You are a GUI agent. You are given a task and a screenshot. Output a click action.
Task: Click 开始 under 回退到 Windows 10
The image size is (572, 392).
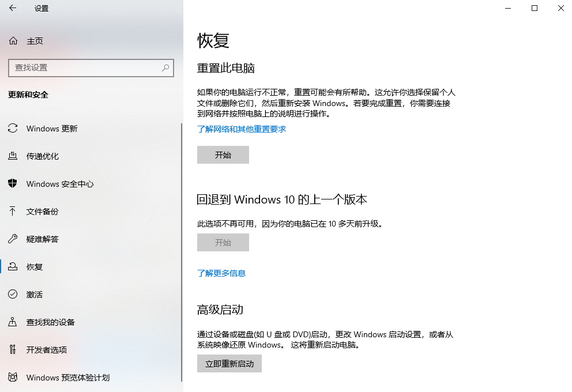click(x=223, y=242)
